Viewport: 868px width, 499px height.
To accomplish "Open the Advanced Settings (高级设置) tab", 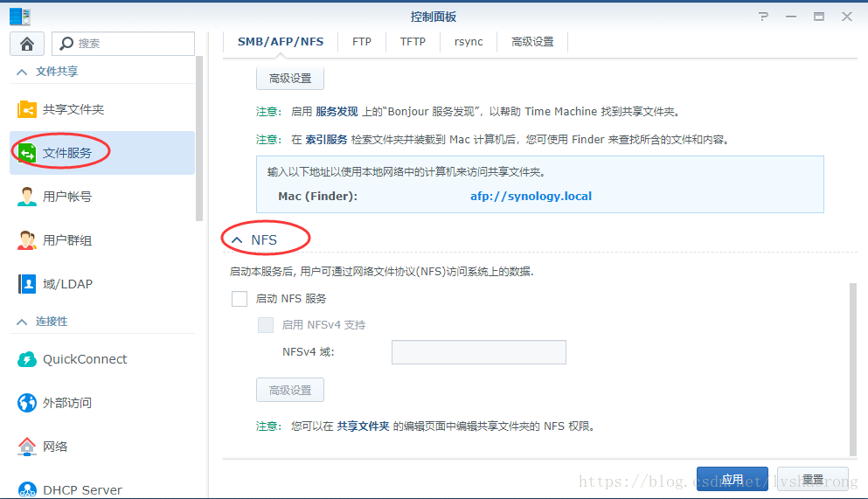I will (x=532, y=42).
